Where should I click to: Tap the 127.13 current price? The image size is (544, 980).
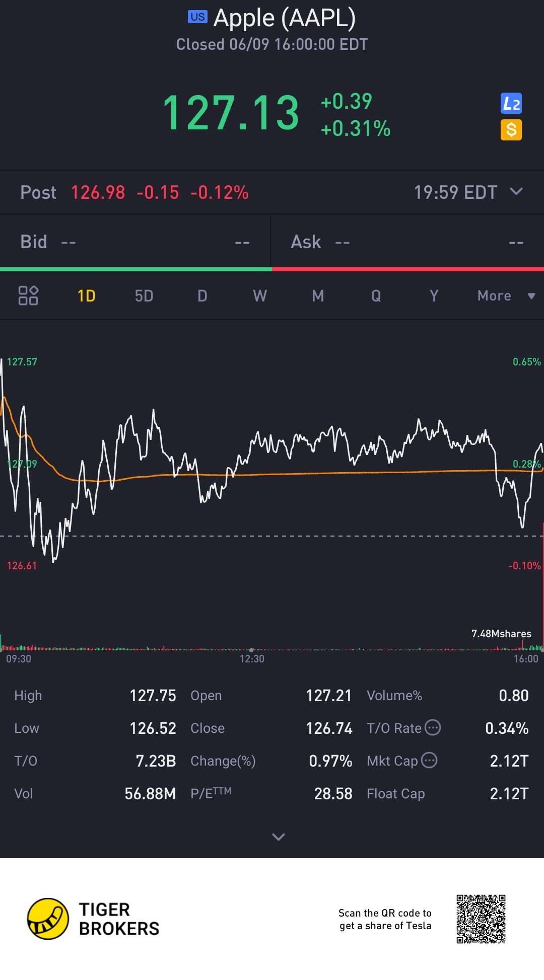(x=231, y=113)
